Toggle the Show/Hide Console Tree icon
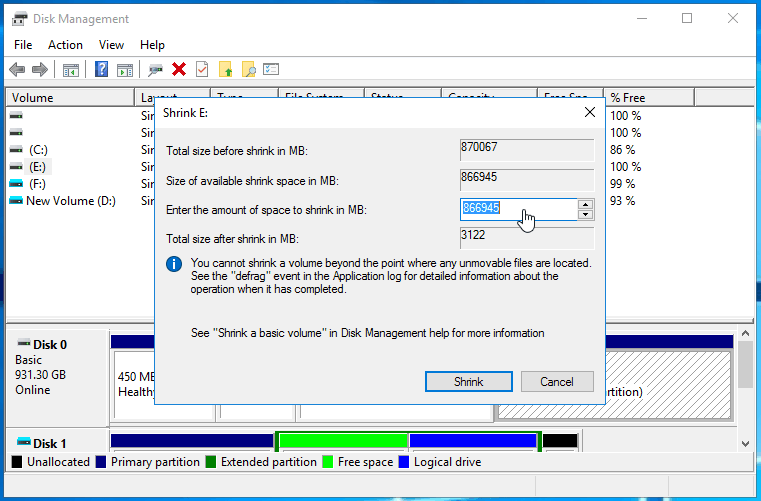The width and height of the screenshot is (761, 501). pos(71,70)
